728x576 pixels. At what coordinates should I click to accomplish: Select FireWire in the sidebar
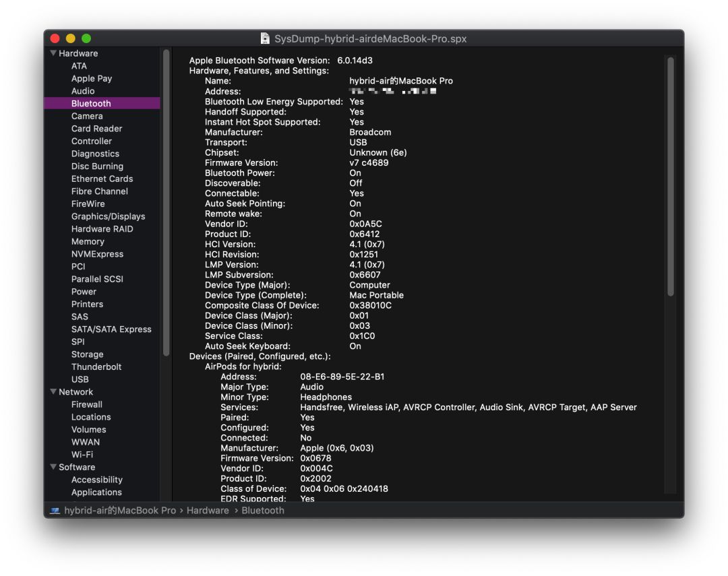click(x=88, y=203)
